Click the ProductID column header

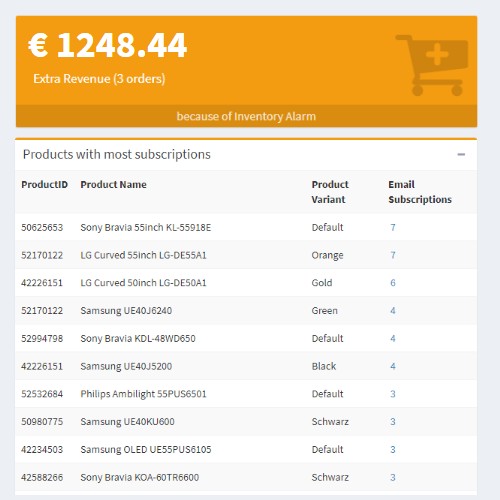[44, 184]
